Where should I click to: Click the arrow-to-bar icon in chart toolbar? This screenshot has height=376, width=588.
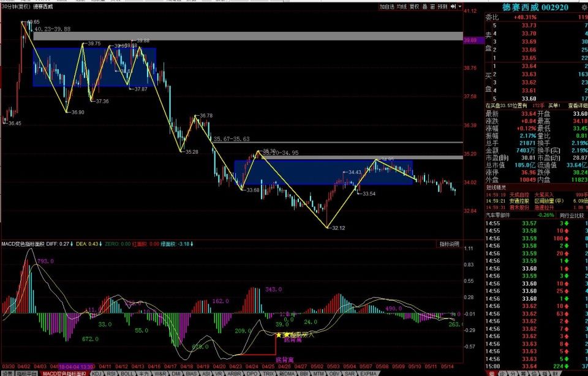click(x=452, y=7)
